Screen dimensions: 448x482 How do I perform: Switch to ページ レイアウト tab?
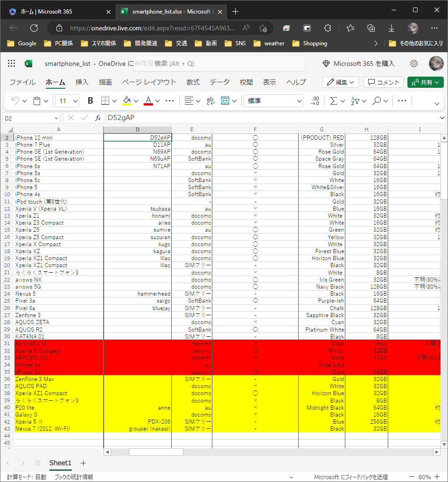tap(149, 82)
